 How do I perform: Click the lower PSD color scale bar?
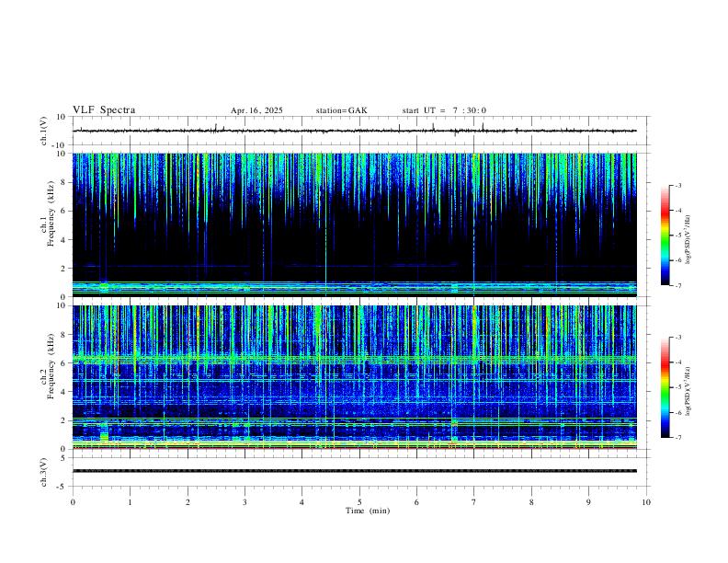[665, 387]
